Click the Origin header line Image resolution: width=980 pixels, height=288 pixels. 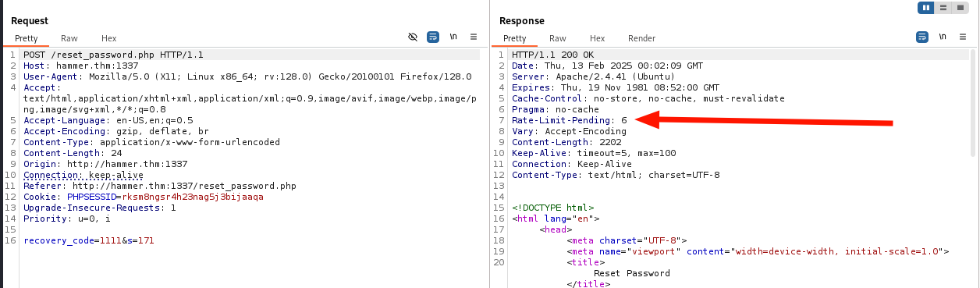click(x=105, y=164)
